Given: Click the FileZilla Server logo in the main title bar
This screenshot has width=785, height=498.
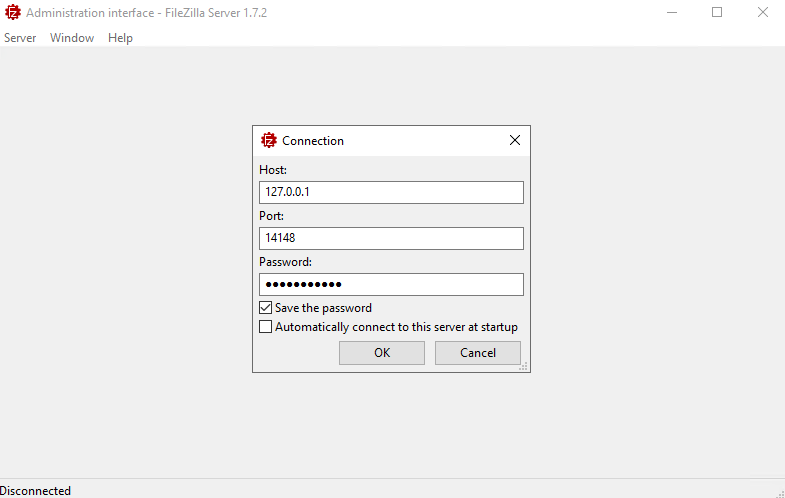Looking at the screenshot, I should [x=13, y=13].
